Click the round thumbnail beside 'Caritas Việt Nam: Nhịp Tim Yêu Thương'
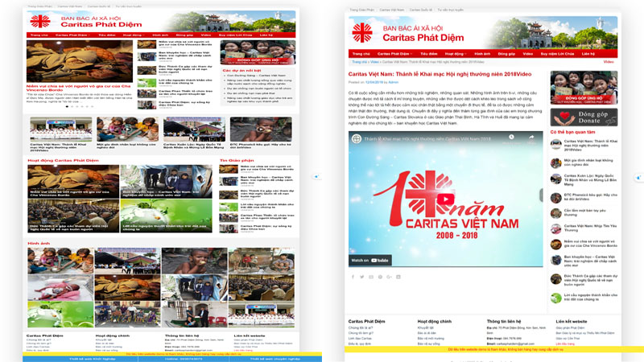This screenshot has width=644, height=362. pos(556,228)
